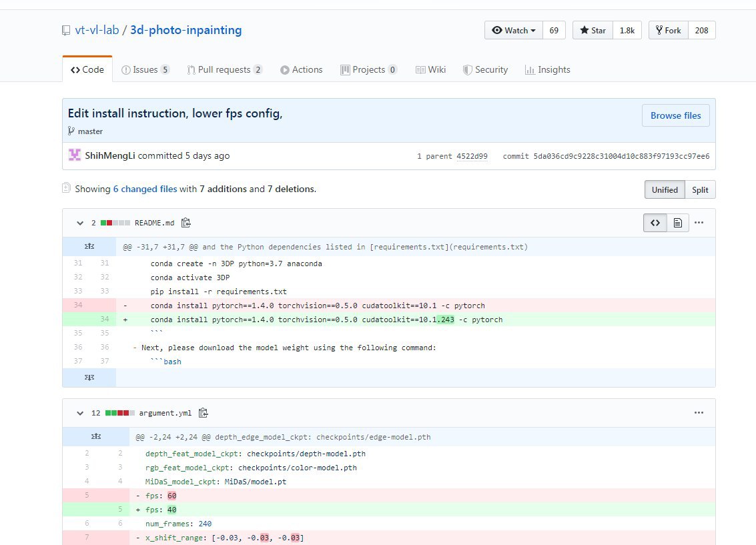Show README.md source diff view
Image resolution: width=756 pixels, height=545 pixels.
click(655, 223)
